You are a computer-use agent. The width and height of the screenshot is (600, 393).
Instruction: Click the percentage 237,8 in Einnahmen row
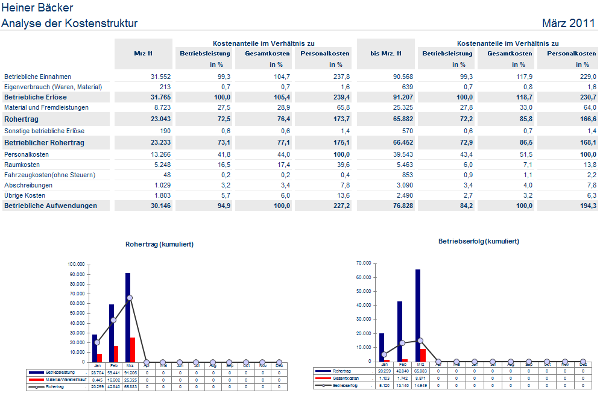[x=342, y=77]
